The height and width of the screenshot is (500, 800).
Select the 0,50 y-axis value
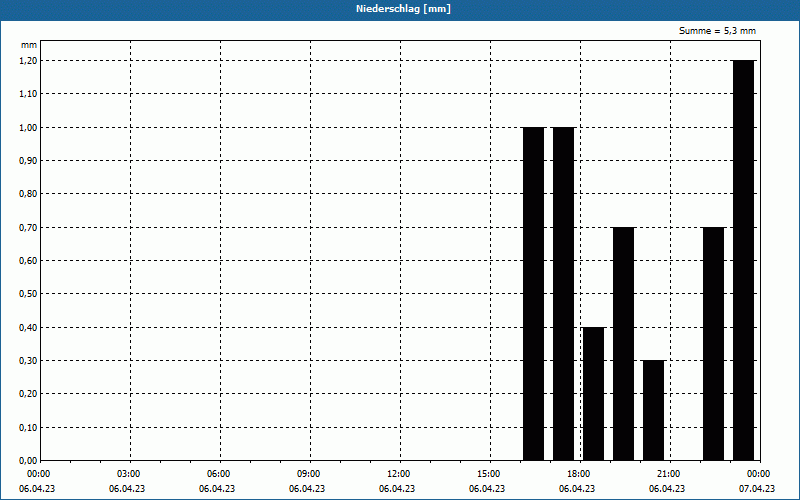(28, 294)
